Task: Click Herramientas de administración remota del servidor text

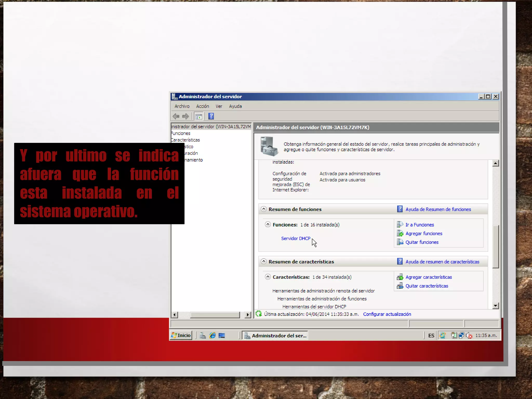Action: click(323, 291)
